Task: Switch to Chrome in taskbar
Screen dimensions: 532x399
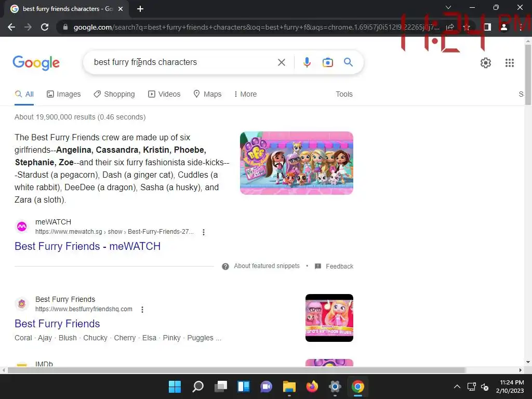Action: 358,387
